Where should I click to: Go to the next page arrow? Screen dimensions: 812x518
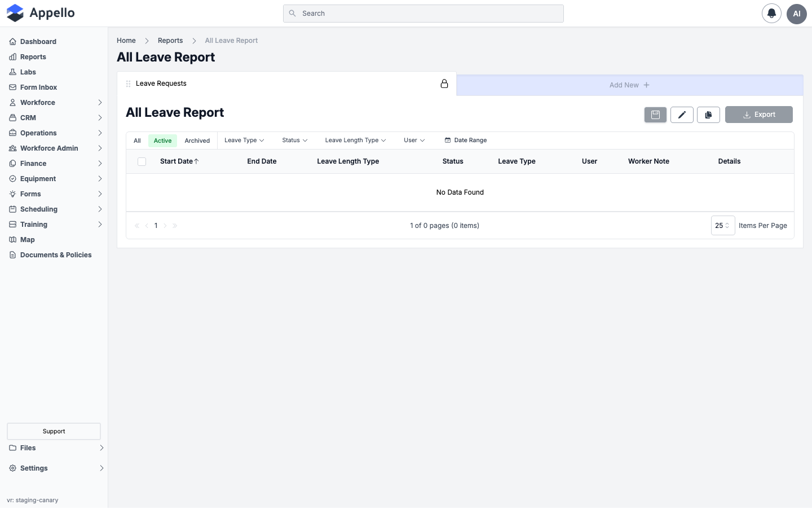pos(165,226)
